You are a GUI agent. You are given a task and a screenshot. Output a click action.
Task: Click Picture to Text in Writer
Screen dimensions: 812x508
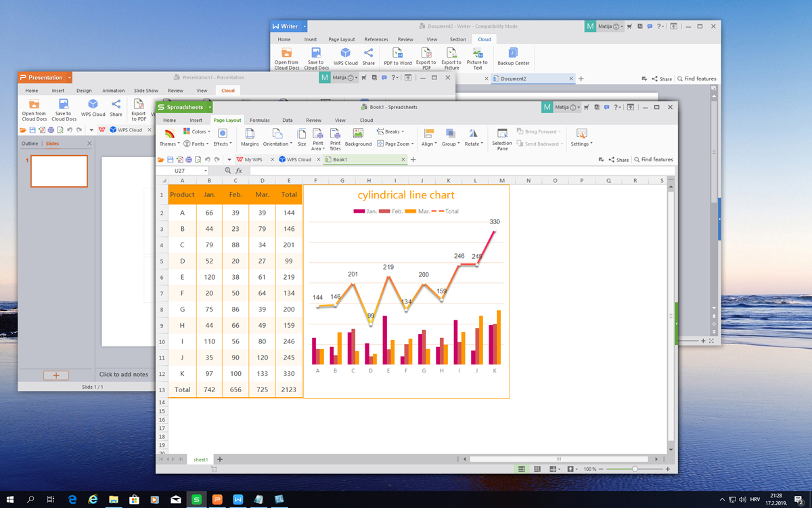point(477,58)
